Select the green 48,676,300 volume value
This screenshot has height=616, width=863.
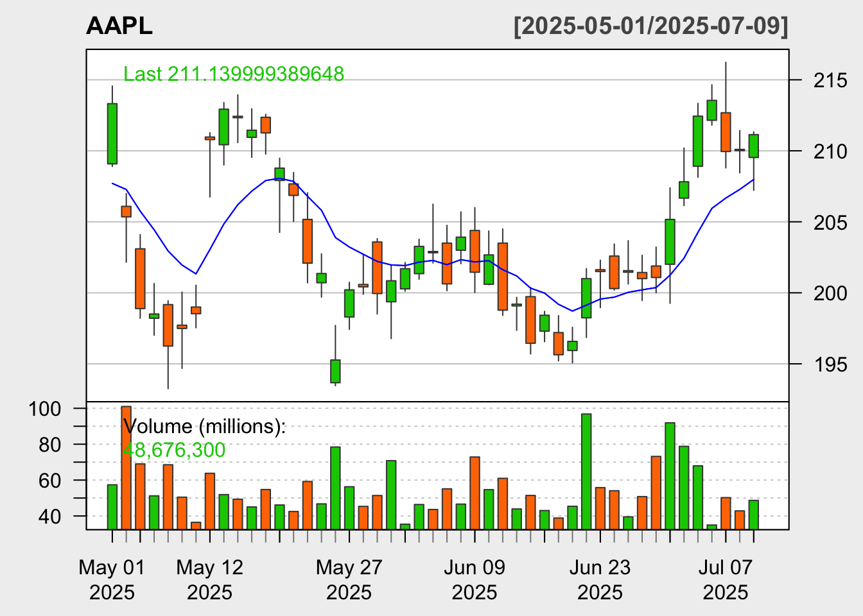click(174, 450)
